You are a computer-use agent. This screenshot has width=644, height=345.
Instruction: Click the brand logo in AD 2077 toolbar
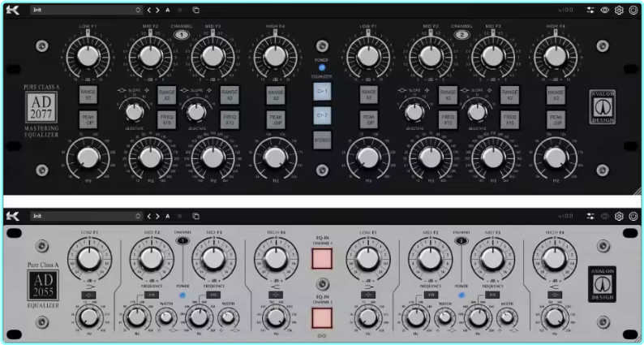(13, 11)
